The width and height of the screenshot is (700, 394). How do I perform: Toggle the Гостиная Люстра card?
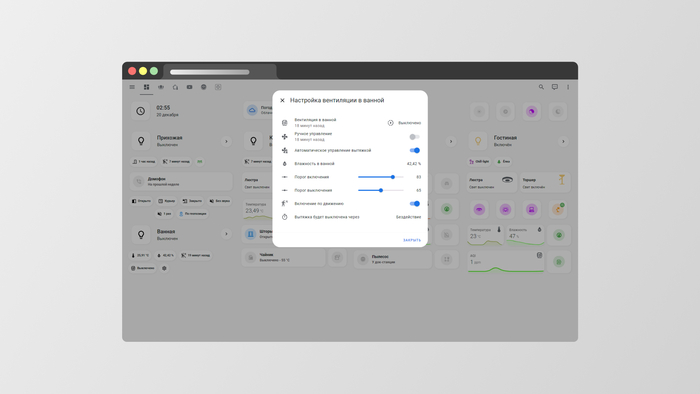tap(492, 183)
